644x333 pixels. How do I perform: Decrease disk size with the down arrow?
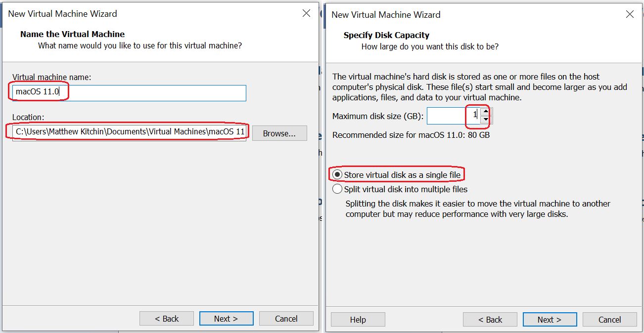pyautogui.click(x=485, y=120)
